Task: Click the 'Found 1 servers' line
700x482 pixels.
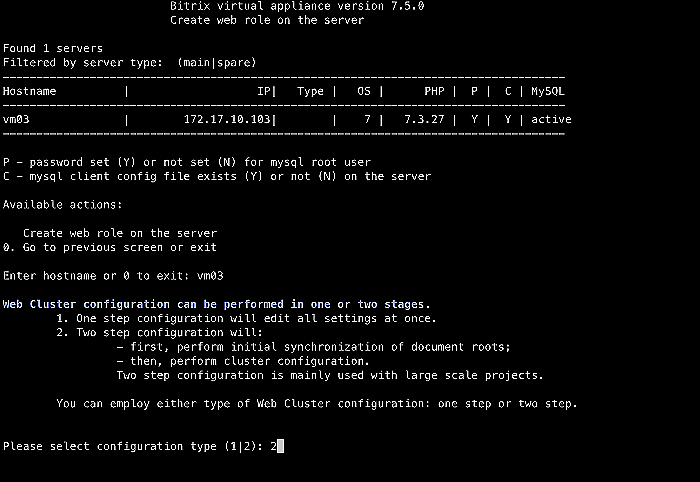Action: [x=53, y=48]
